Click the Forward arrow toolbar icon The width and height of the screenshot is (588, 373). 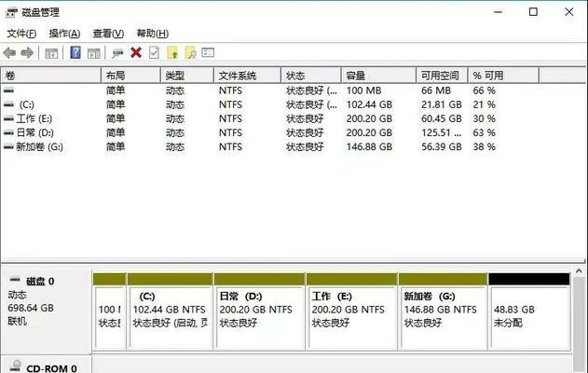(27, 53)
